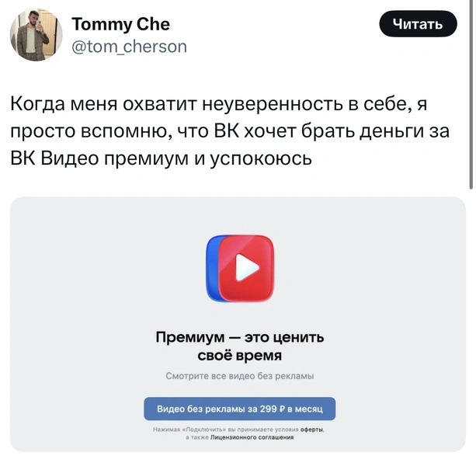Click tweet line starting 'Когда меня охватит'
This screenshot has width=476, height=466.
tap(218, 104)
